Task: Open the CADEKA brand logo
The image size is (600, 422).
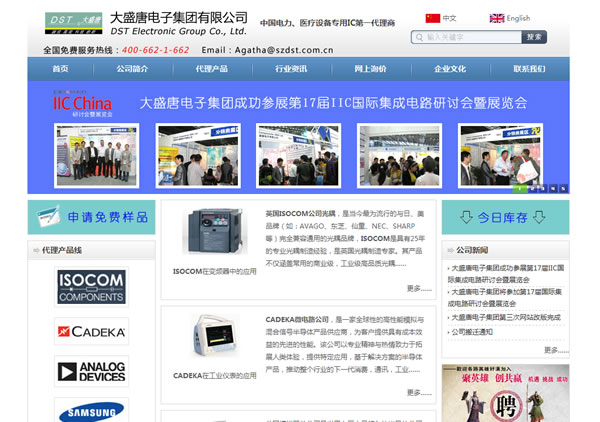Action: coord(91,332)
